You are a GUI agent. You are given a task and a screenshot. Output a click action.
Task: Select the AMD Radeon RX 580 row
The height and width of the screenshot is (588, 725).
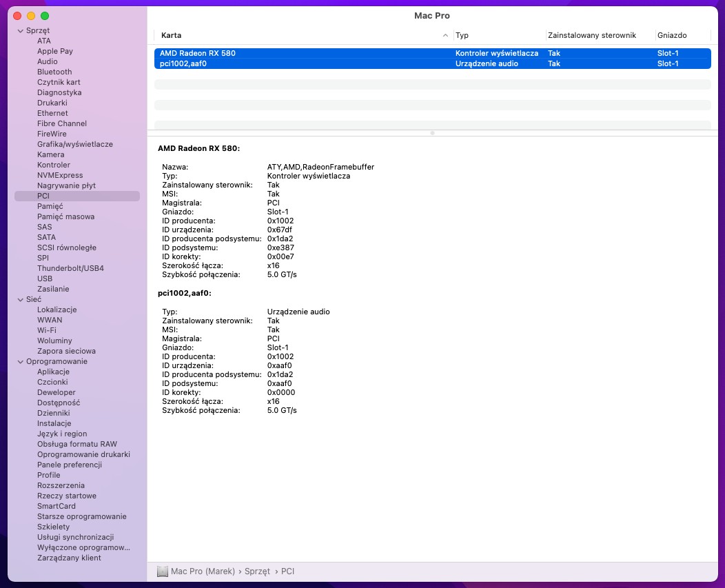tap(432, 53)
